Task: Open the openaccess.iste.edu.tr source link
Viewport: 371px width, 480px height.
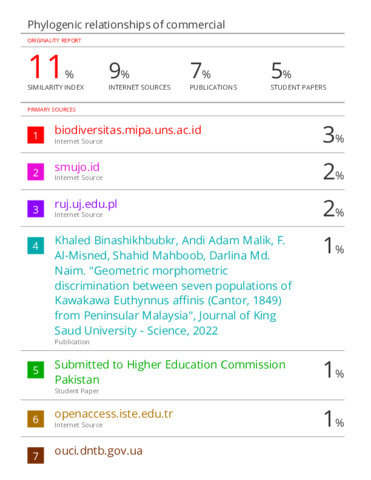Action: click(114, 414)
